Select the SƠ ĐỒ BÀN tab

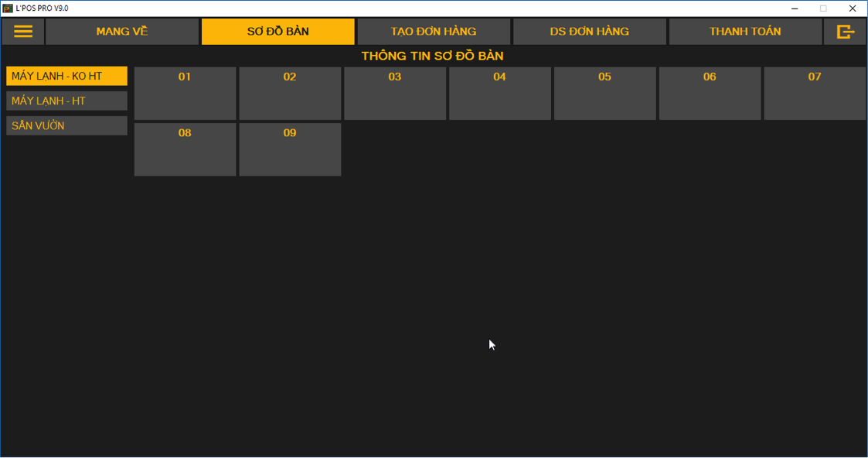(277, 32)
